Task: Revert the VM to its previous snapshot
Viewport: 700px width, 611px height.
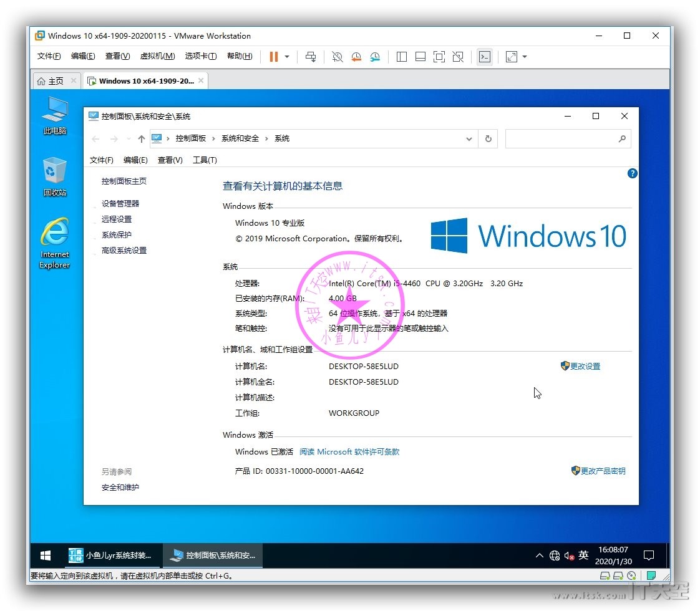Action: [x=356, y=57]
